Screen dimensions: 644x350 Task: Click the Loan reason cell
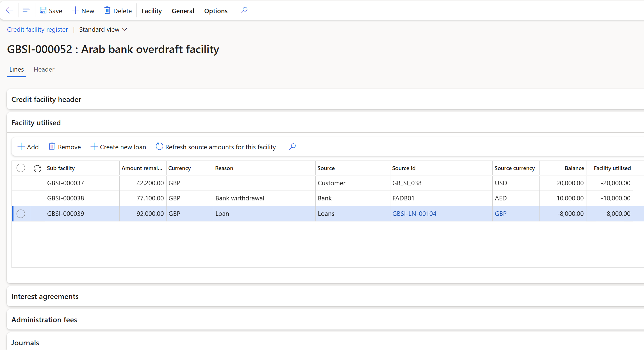click(x=264, y=214)
